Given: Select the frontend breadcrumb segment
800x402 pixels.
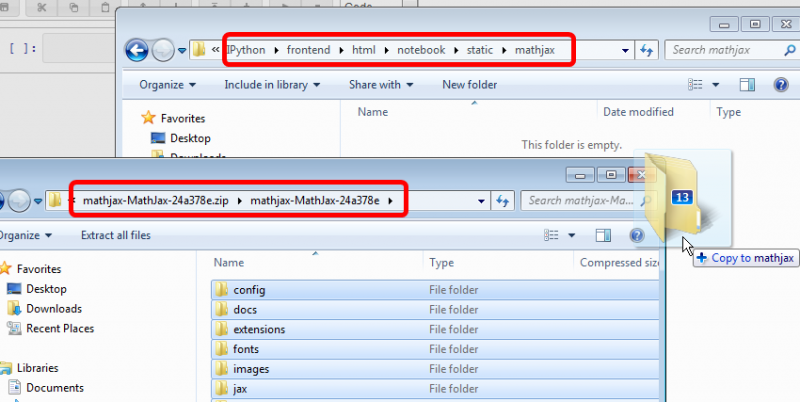Looking at the screenshot, I should coord(308,50).
